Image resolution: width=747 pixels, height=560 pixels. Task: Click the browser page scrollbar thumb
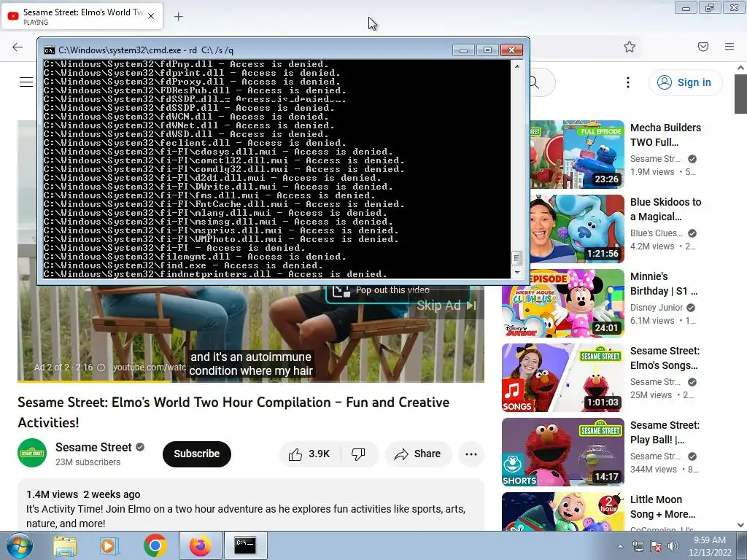[740, 94]
